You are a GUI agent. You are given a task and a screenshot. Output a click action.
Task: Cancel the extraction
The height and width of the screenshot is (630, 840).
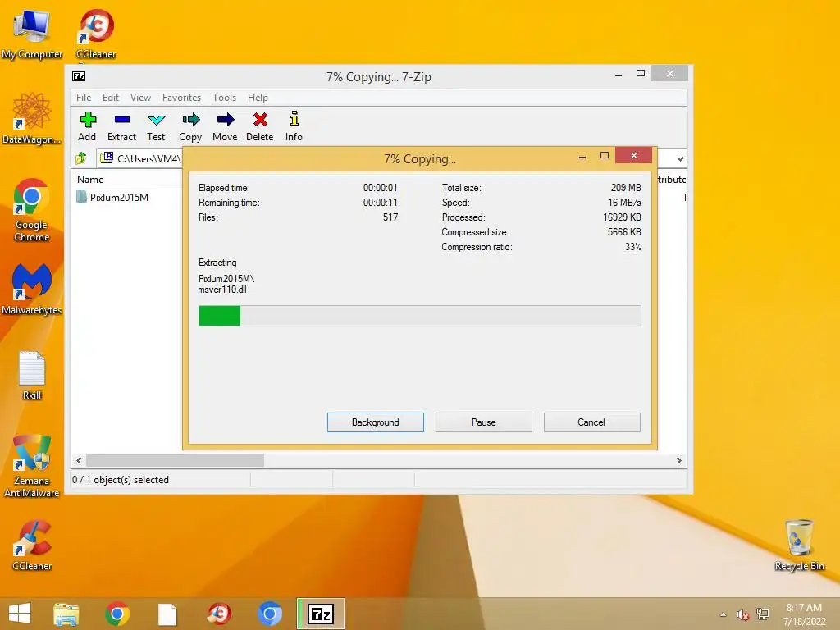[592, 422]
